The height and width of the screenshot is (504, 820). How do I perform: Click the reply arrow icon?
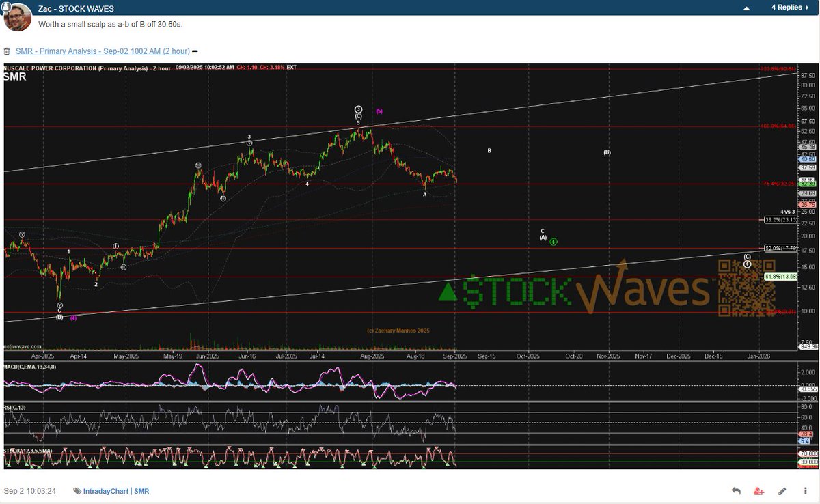click(736, 491)
